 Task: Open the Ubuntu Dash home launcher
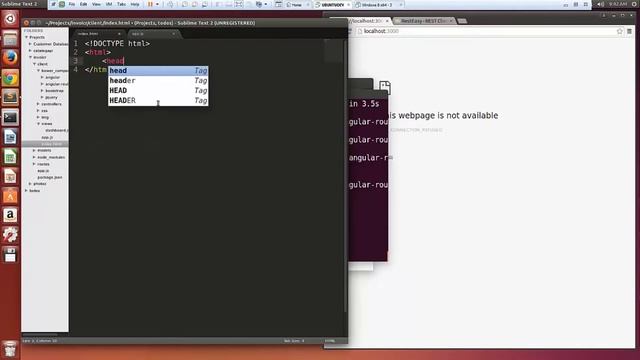click(10, 19)
